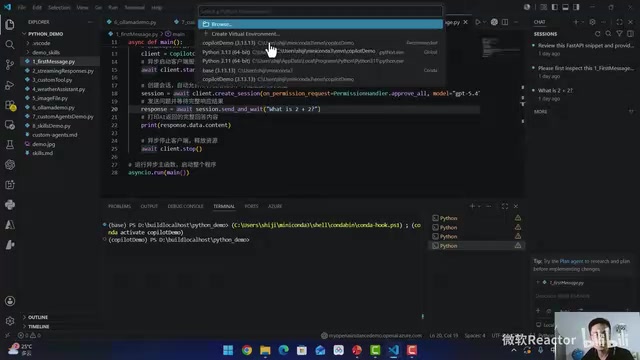This screenshot has width=640, height=360.
Task: Open the Search view in activity bar
Action: [x=10, y=44]
